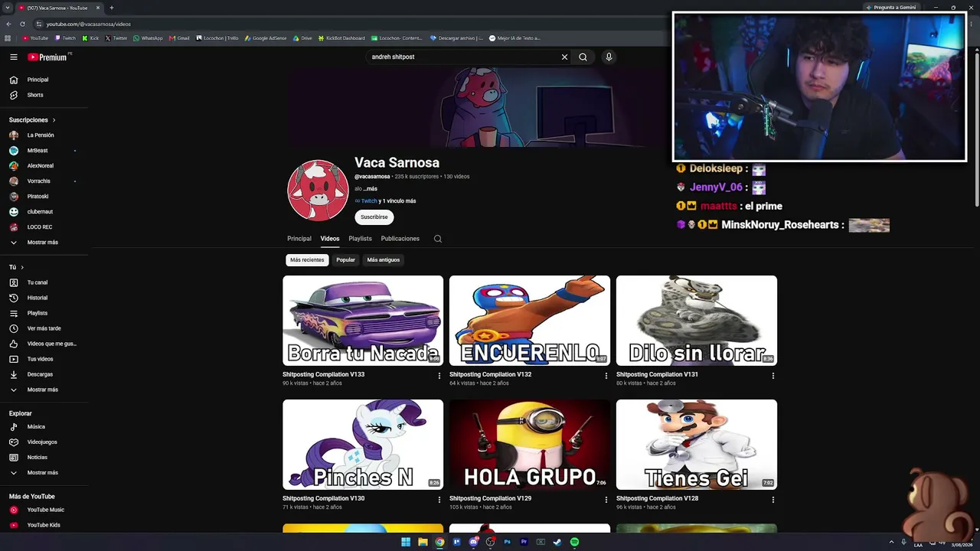Play Shitposting Compilation V131 thumbnail

tap(697, 321)
